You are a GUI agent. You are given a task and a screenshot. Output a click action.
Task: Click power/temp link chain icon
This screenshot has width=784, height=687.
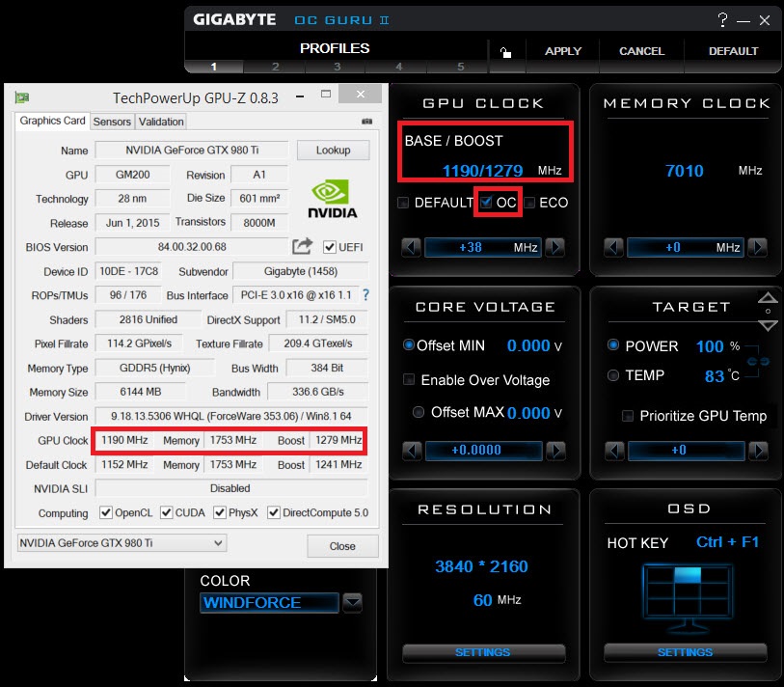pos(758,361)
